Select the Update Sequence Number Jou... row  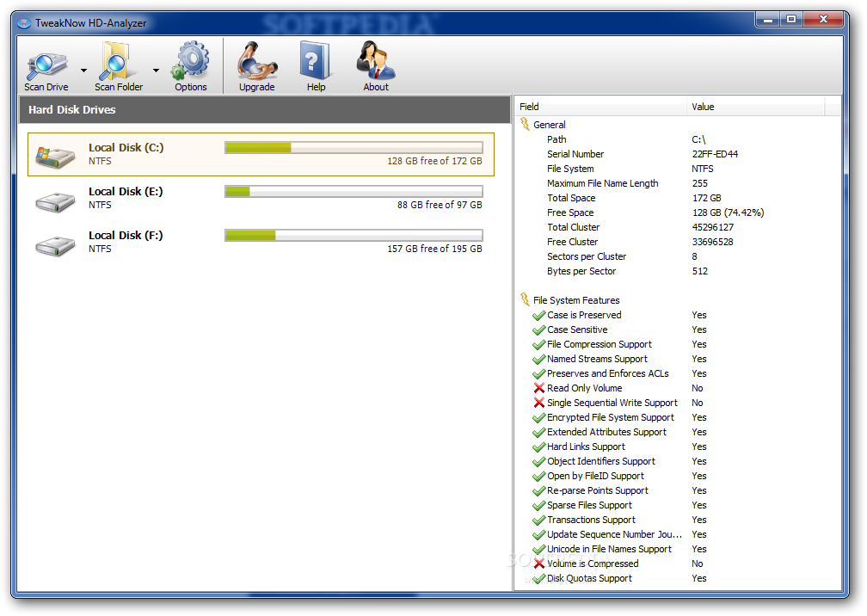(678, 534)
